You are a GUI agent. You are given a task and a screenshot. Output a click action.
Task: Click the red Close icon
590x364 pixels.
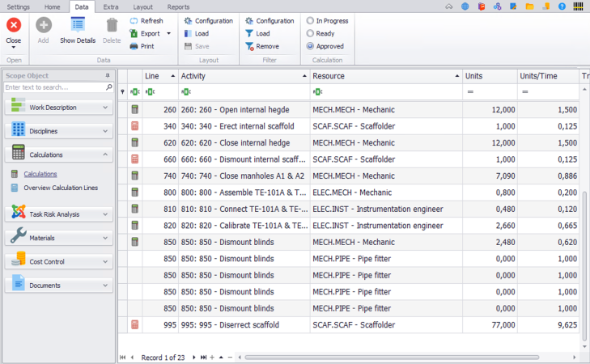click(x=14, y=25)
